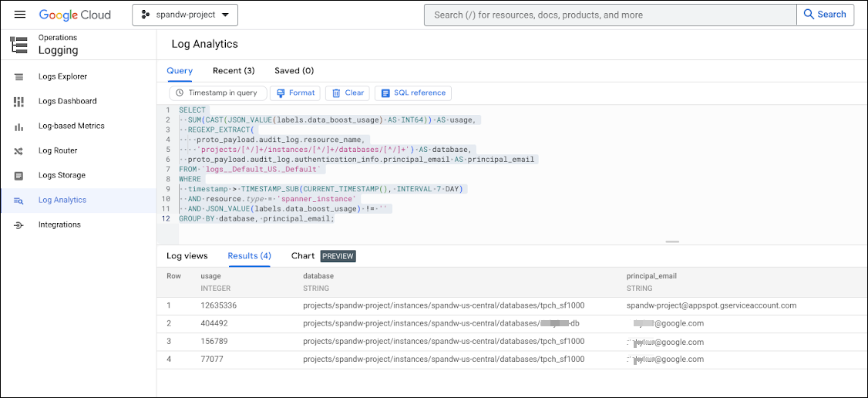Open the hamburger navigation menu
This screenshot has width=868, height=398.
[20, 15]
